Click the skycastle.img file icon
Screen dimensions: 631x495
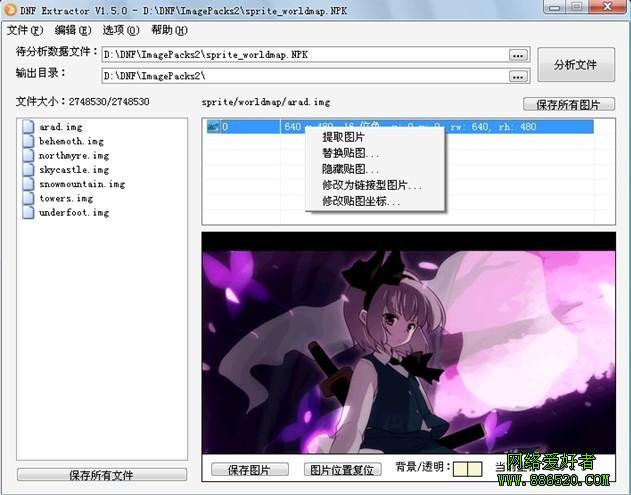28,169
